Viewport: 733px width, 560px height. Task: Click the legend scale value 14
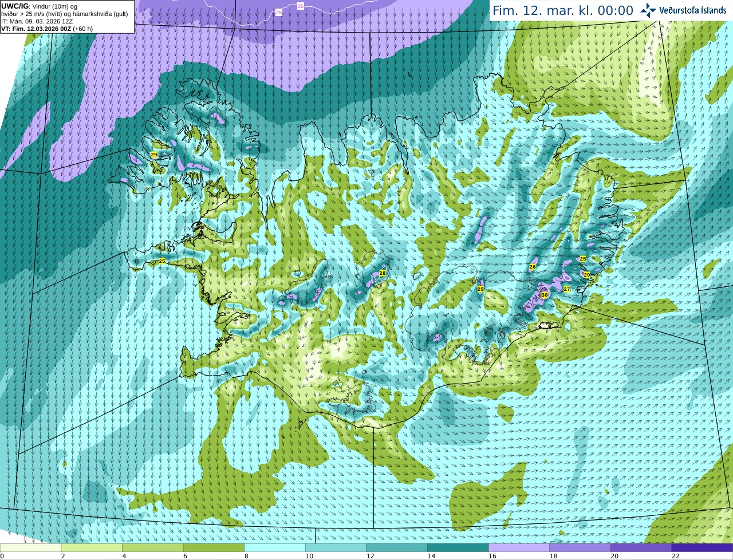click(x=431, y=556)
